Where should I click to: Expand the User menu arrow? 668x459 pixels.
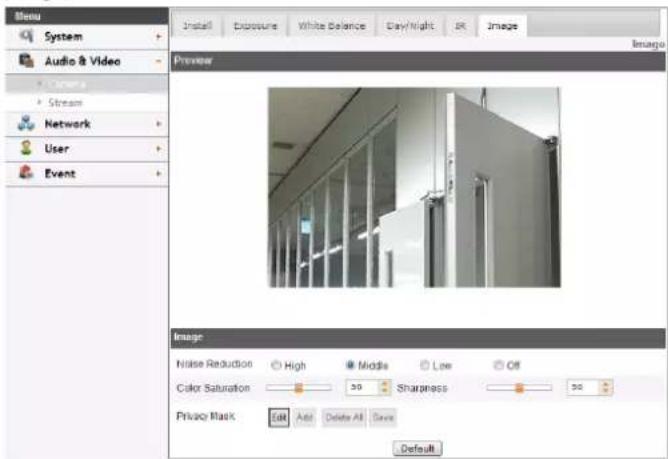pyautogui.click(x=158, y=149)
